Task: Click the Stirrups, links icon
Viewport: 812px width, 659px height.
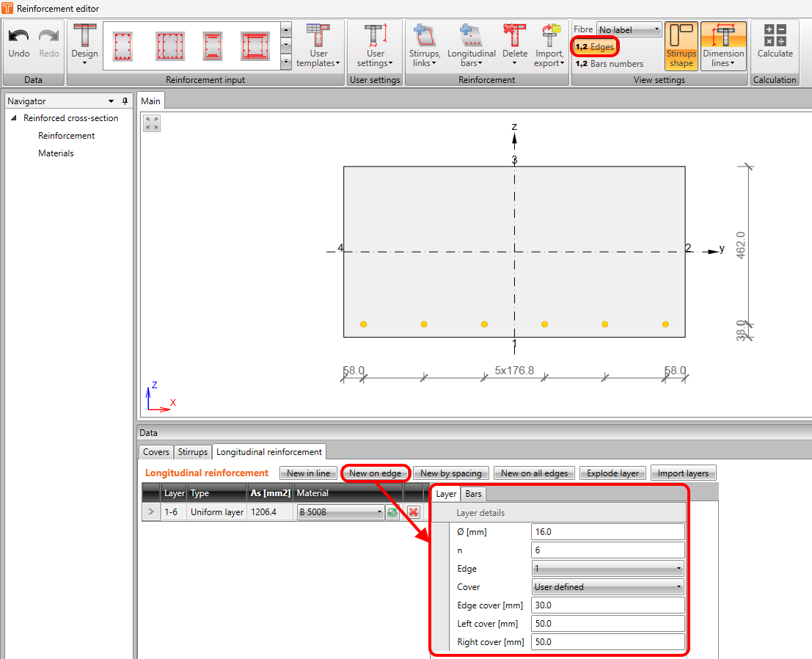Action: coord(424,40)
